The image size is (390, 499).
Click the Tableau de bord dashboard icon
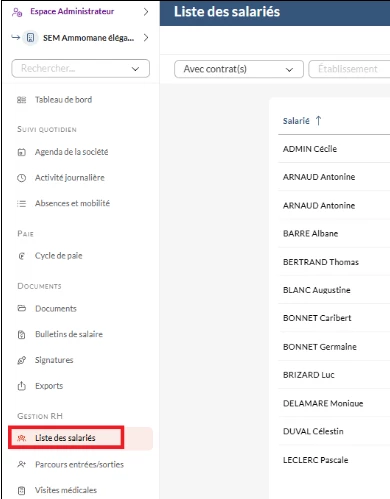(21, 100)
